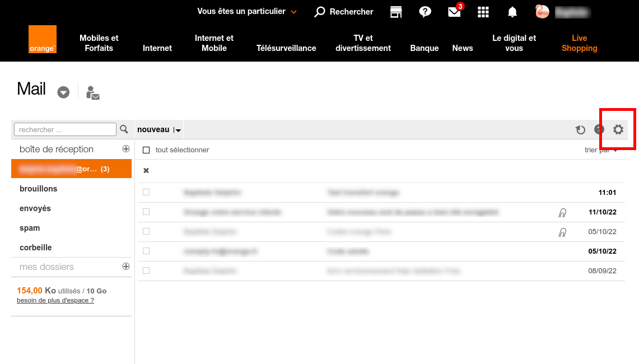Viewport: 639px width, 364px height.
Task: Refresh the mailbox with the reload icon
Action: coord(580,129)
